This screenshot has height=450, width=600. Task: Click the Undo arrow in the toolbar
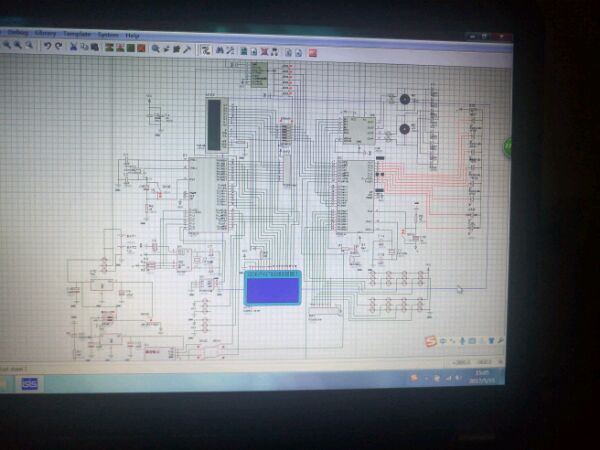pos(47,46)
